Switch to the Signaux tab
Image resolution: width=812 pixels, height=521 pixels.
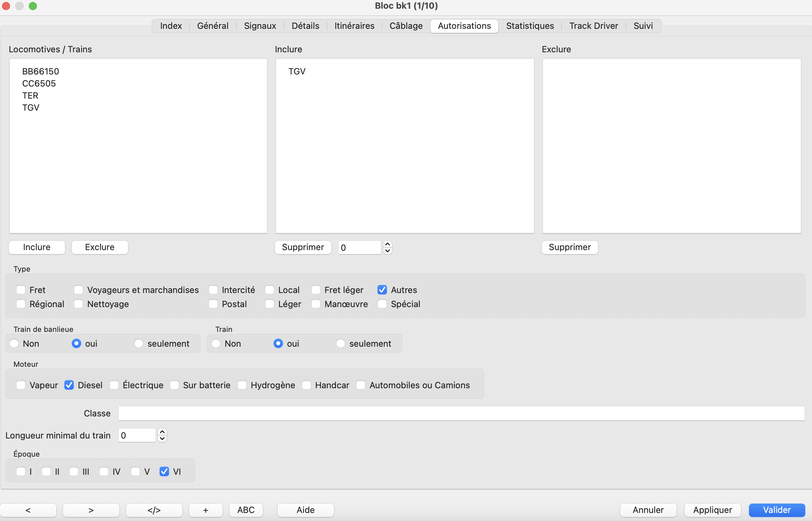[x=260, y=26]
